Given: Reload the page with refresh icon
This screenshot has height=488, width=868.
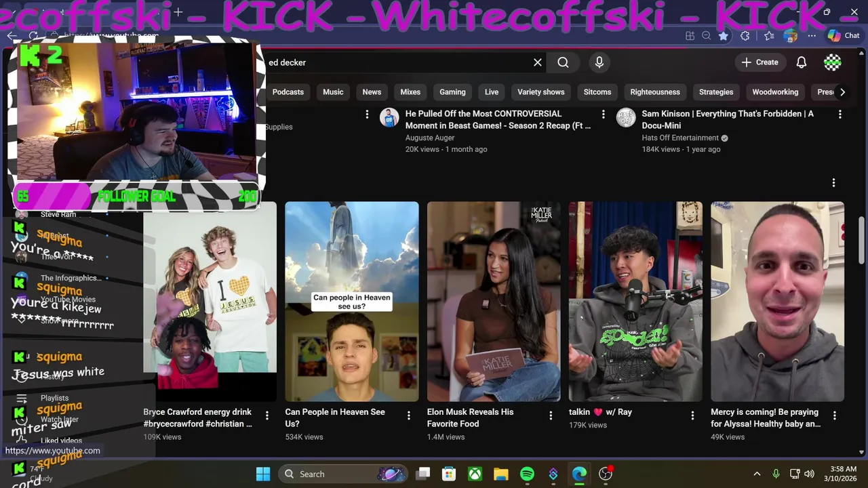Looking at the screenshot, I should point(33,36).
